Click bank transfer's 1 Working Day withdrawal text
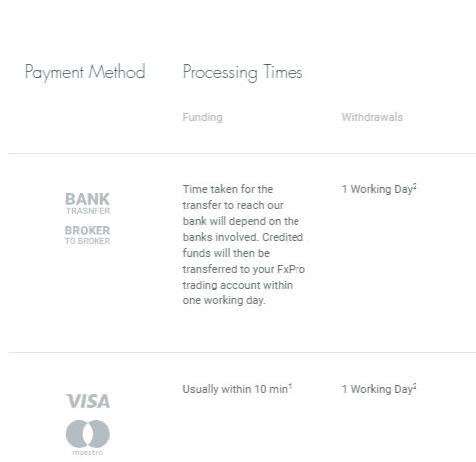 (377, 189)
